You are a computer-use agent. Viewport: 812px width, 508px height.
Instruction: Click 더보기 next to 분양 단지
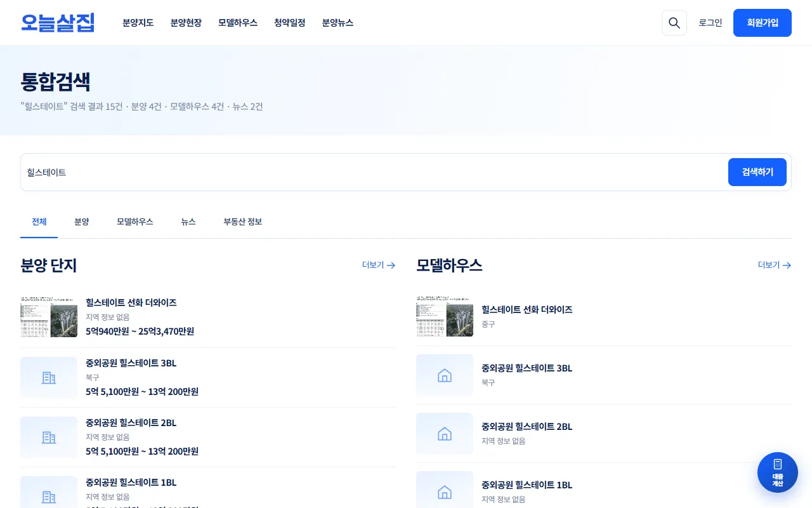[379, 265]
